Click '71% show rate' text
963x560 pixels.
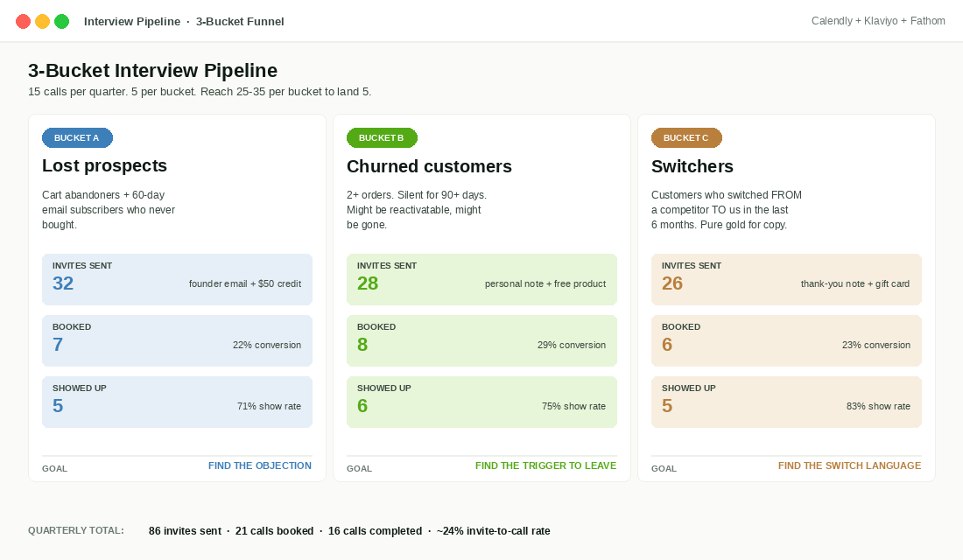pos(269,407)
